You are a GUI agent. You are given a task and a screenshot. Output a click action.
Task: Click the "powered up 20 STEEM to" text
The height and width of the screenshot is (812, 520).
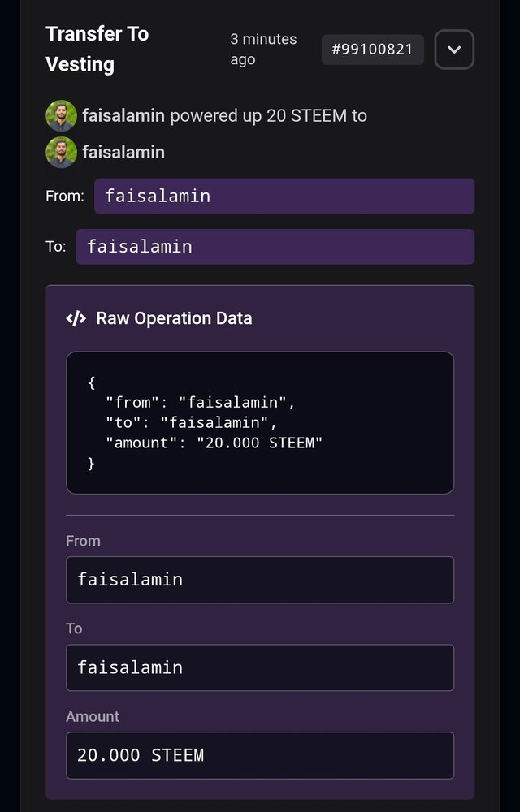tap(268, 116)
